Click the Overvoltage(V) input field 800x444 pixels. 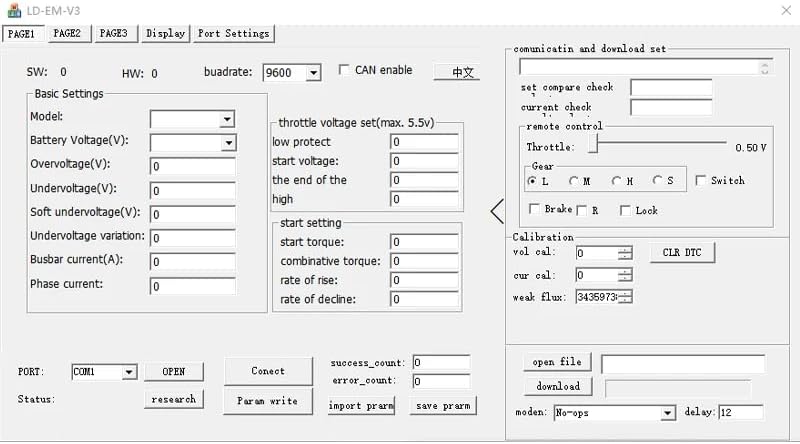click(192, 166)
